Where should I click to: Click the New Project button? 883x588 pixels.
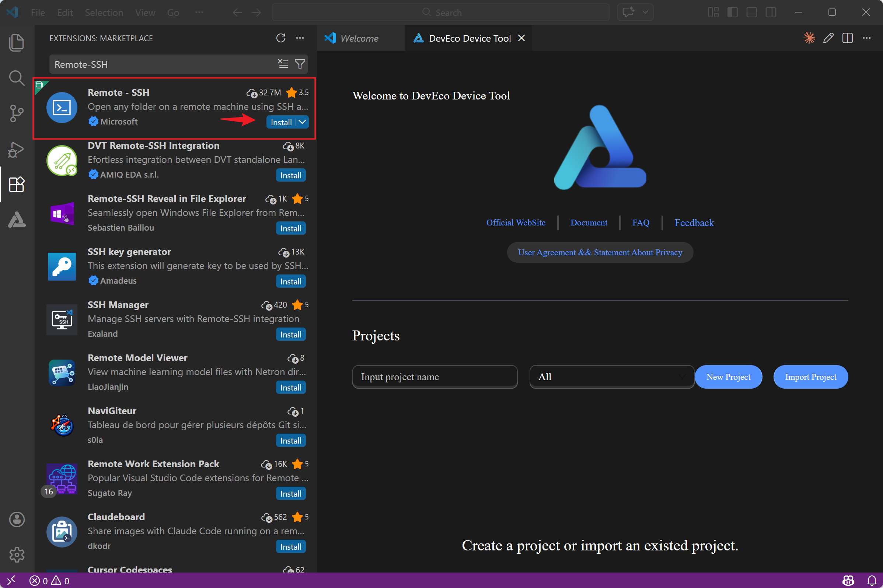[x=728, y=377]
